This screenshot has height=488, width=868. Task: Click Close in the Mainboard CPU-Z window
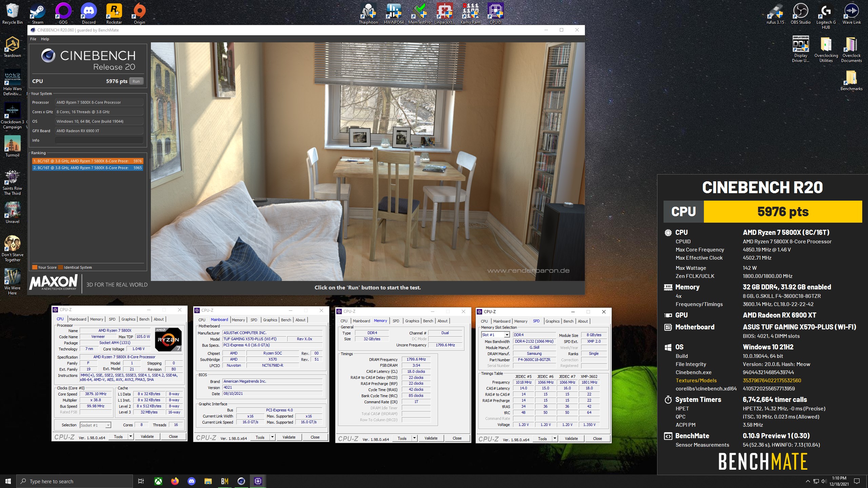[315, 437]
